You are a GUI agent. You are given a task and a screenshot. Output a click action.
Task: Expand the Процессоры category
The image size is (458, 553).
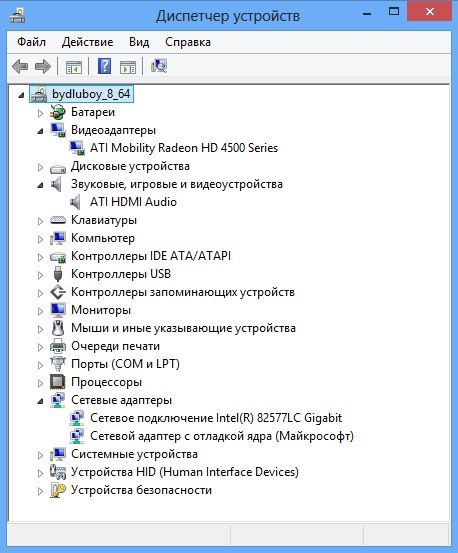(x=40, y=383)
